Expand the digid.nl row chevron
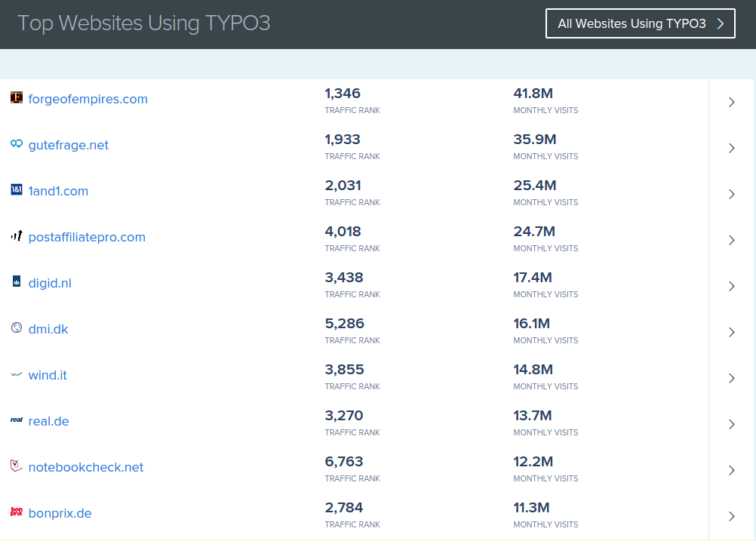The image size is (756, 541). [731, 286]
